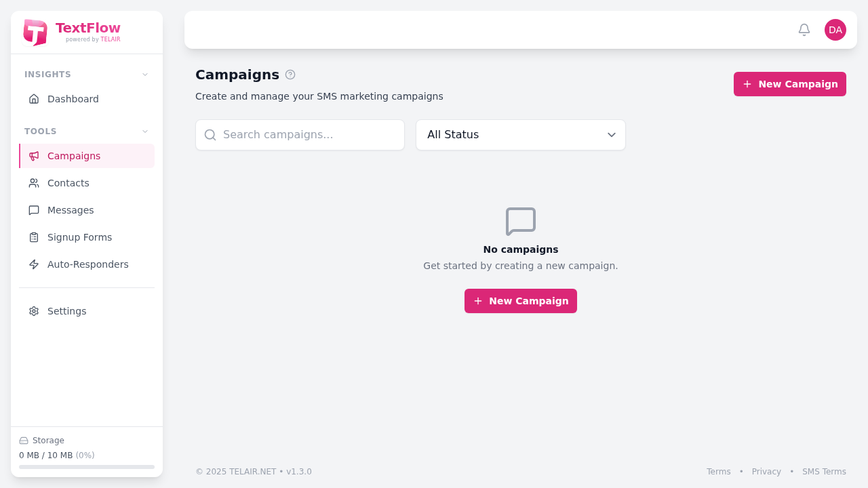
Task: Click the TextFlow logo icon
Action: click(x=35, y=32)
